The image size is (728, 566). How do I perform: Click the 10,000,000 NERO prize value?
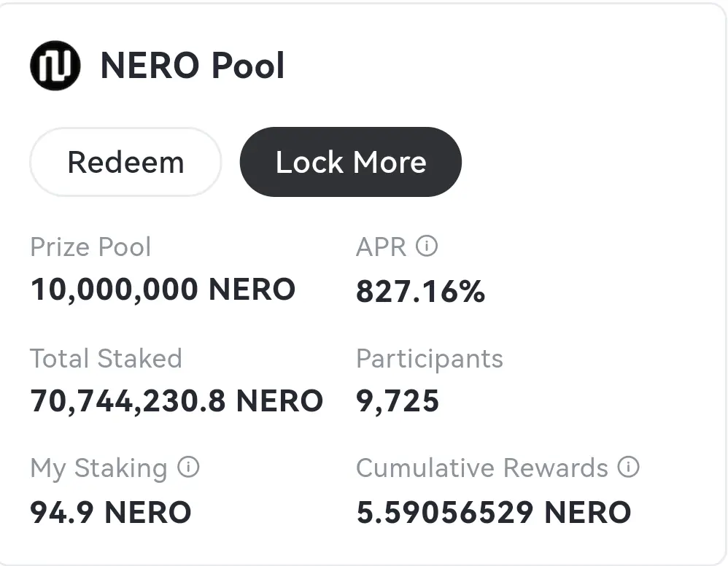(x=163, y=290)
